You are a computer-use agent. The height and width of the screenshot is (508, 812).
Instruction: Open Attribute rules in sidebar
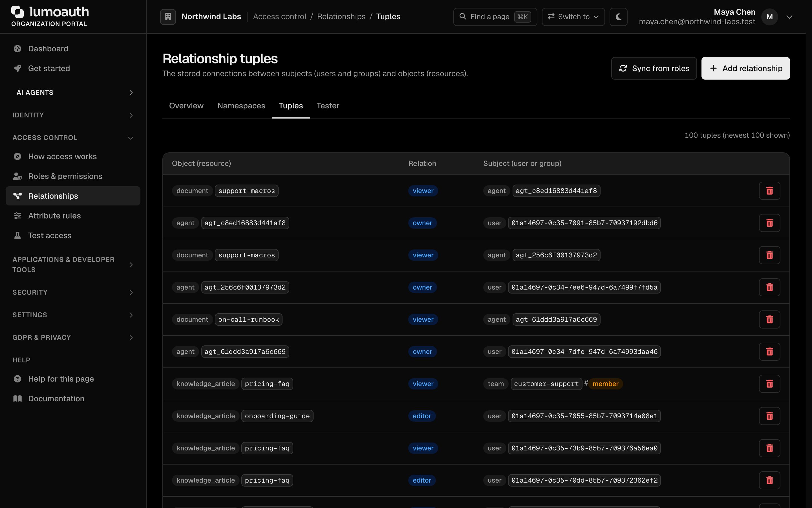coord(73,216)
